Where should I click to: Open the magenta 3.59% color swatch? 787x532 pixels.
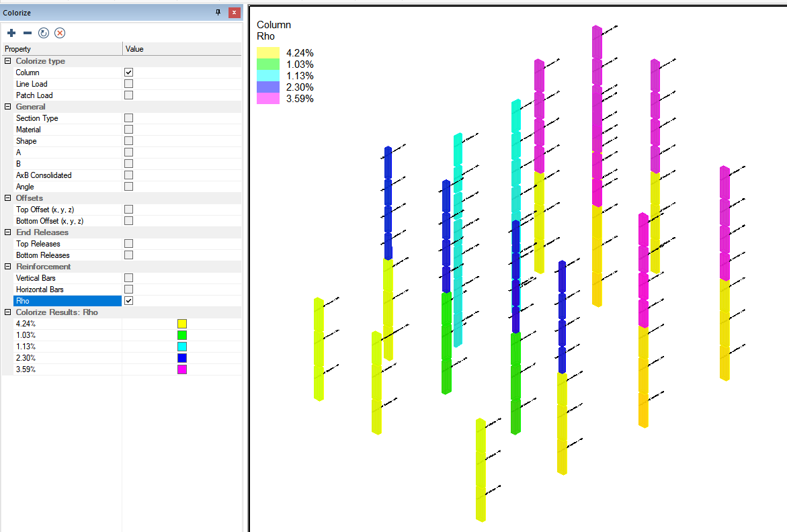pyautogui.click(x=181, y=369)
